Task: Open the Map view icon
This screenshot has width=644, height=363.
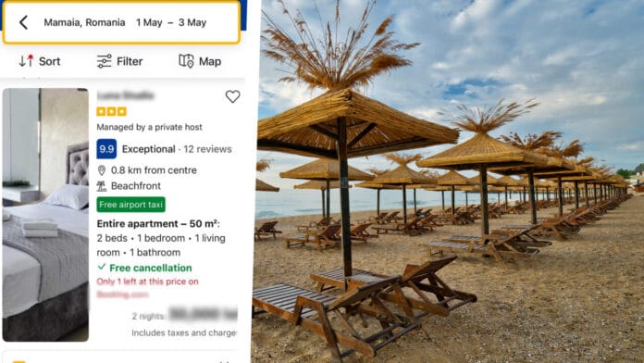Action: 186,61
